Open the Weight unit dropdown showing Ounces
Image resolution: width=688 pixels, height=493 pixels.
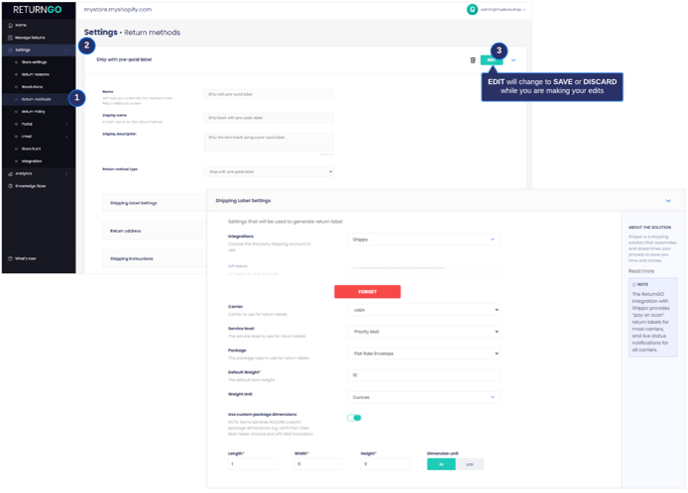[424, 397]
